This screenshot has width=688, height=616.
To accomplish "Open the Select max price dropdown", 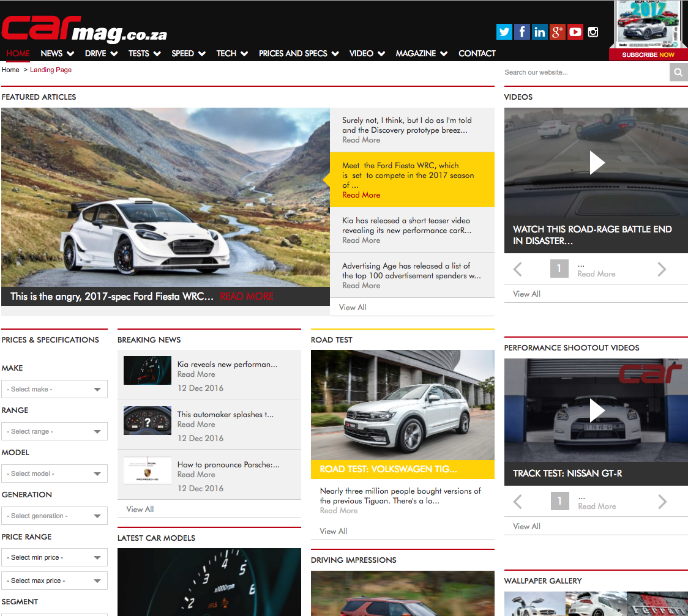I will click(54, 581).
